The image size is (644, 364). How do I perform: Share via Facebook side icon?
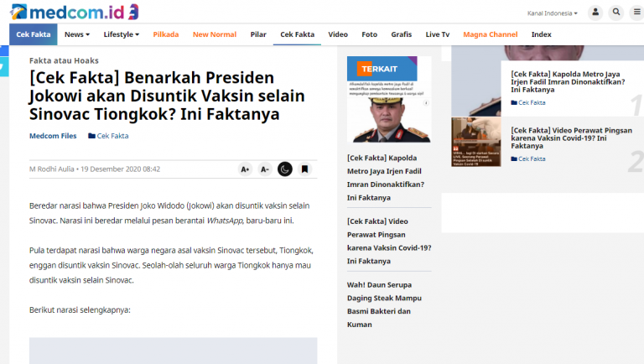(x=4, y=51)
